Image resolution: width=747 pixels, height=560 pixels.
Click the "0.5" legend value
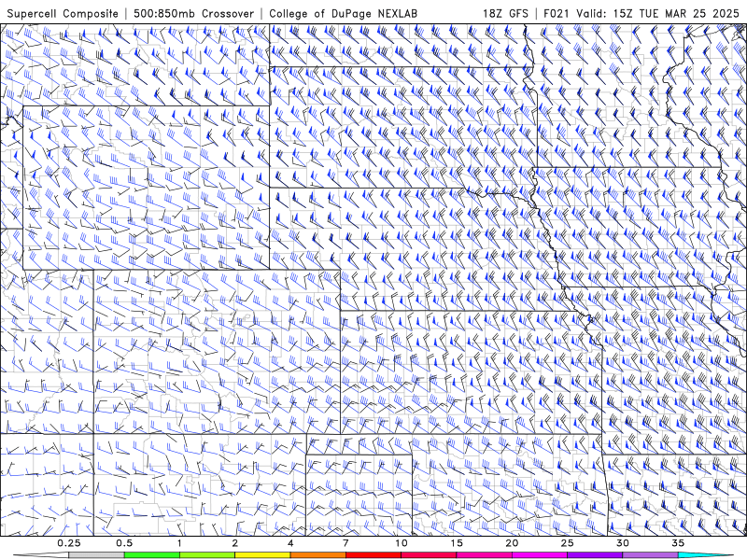point(124,543)
